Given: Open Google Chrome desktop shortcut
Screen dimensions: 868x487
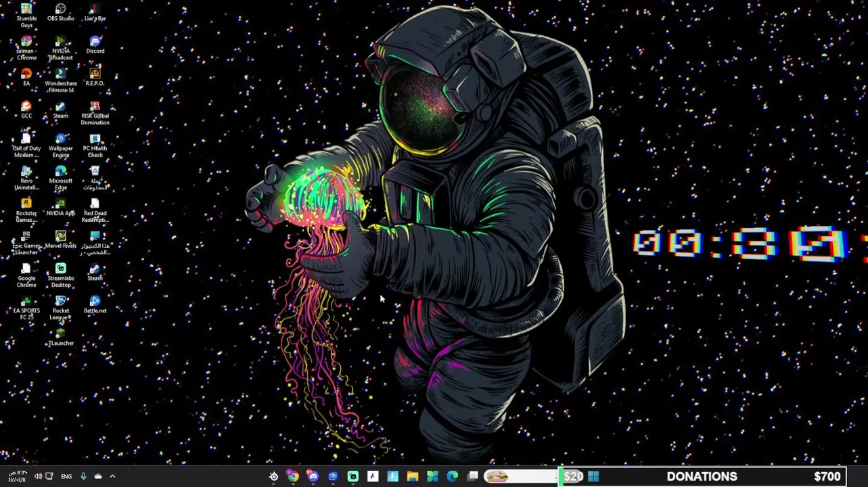Looking at the screenshot, I should (x=26, y=275).
